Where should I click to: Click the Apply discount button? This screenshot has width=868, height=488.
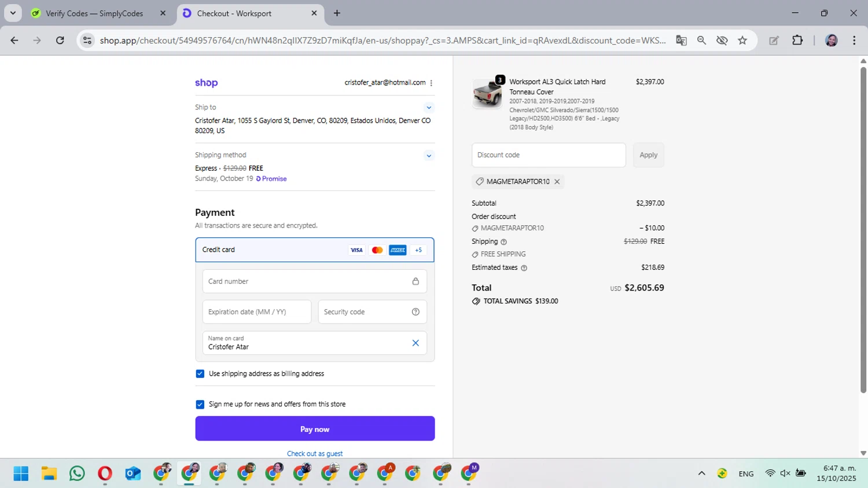click(x=649, y=155)
